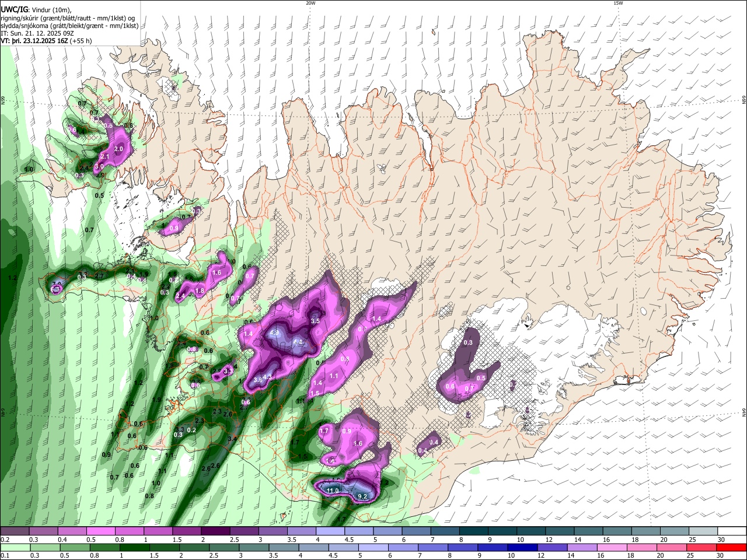Screen dimensions: 747x560
Task: Select the bright red 30 swatch in rain legend
Action: 732,548
